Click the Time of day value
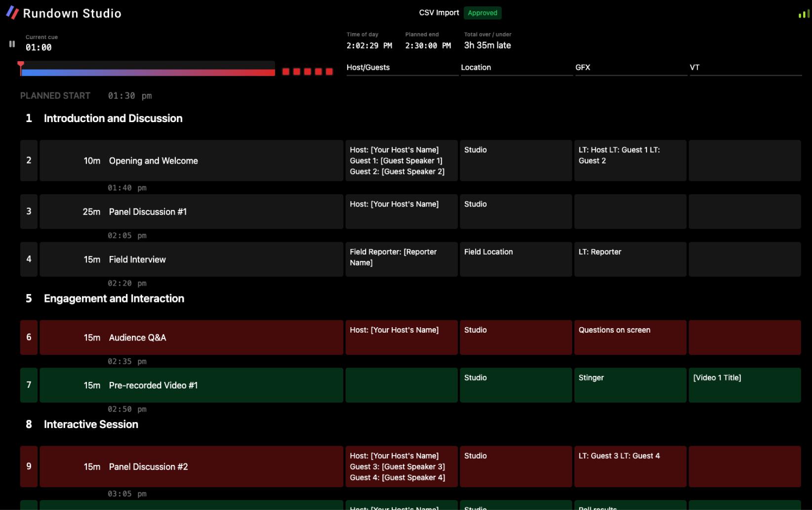The width and height of the screenshot is (812, 510). click(x=369, y=45)
